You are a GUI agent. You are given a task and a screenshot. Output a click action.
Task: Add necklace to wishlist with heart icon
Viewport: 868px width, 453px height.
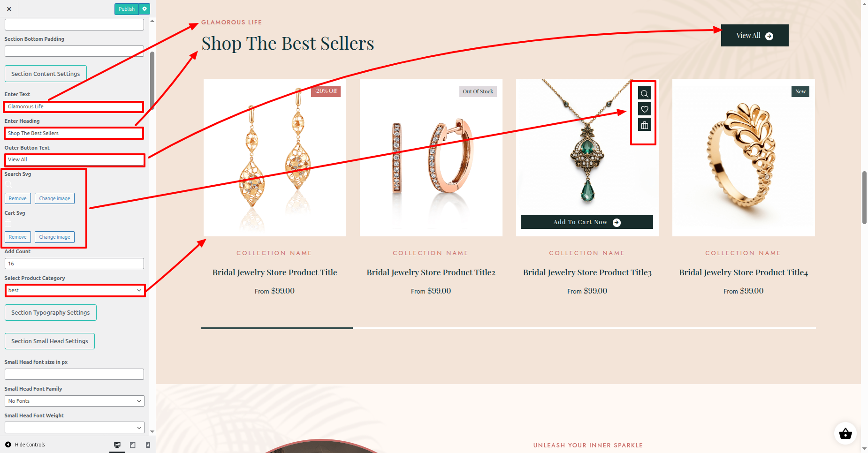645,109
